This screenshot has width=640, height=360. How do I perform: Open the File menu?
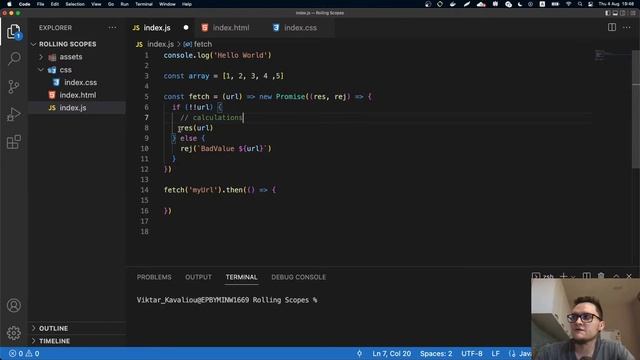pyautogui.click(x=40, y=4)
